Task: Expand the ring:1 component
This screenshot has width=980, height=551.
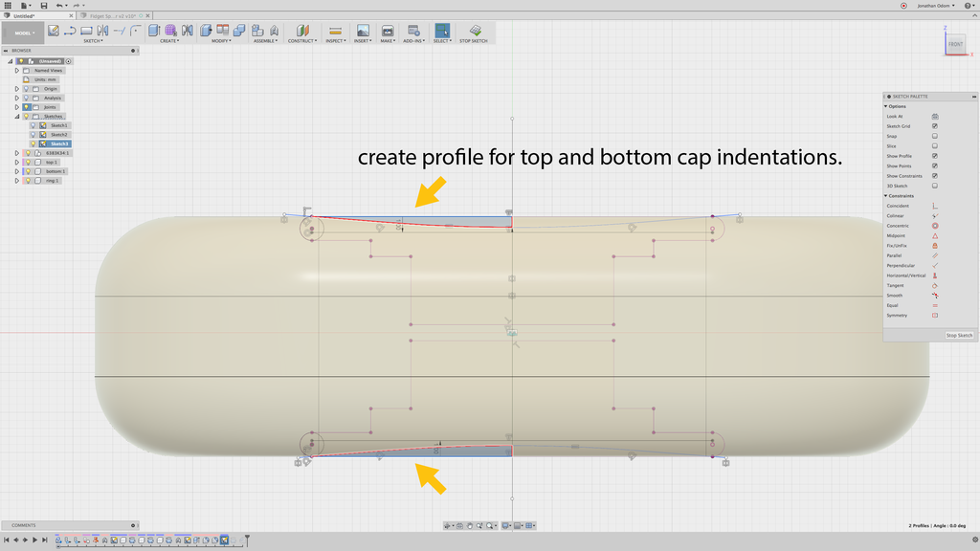Action: point(17,181)
